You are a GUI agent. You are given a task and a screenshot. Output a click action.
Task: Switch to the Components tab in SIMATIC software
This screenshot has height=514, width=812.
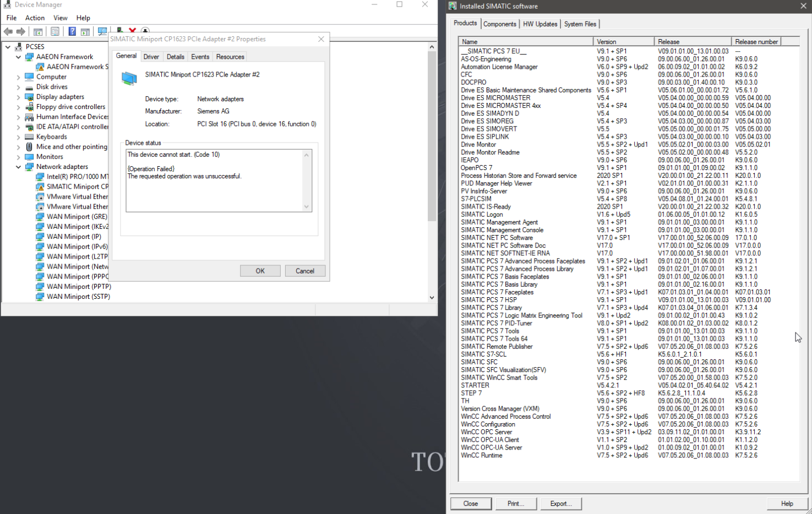[499, 24]
